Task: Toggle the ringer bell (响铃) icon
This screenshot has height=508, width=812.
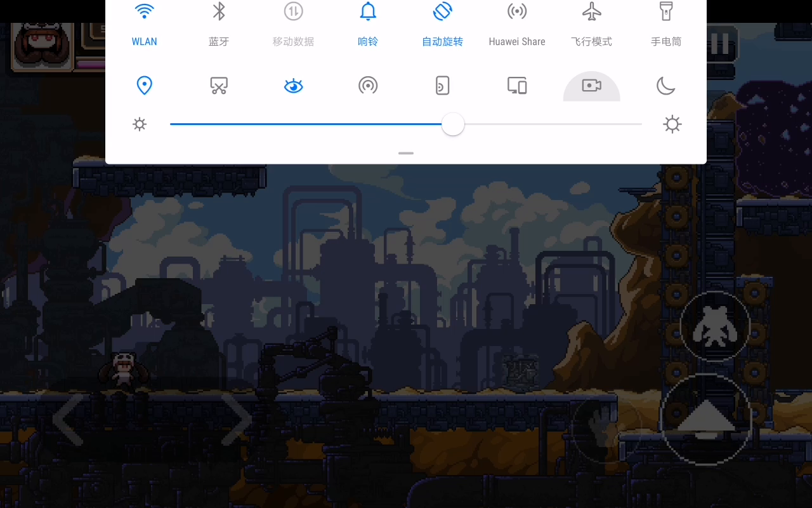Action: click(368, 11)
